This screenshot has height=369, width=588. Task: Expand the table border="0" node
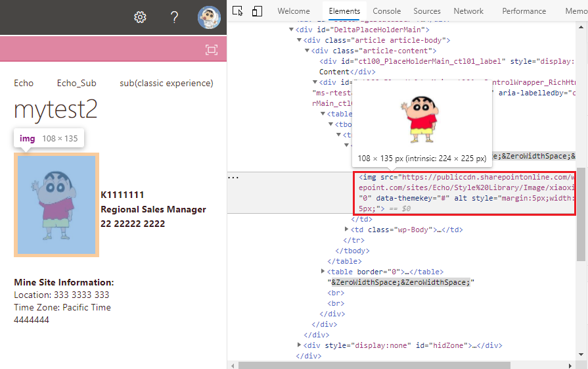323,271
